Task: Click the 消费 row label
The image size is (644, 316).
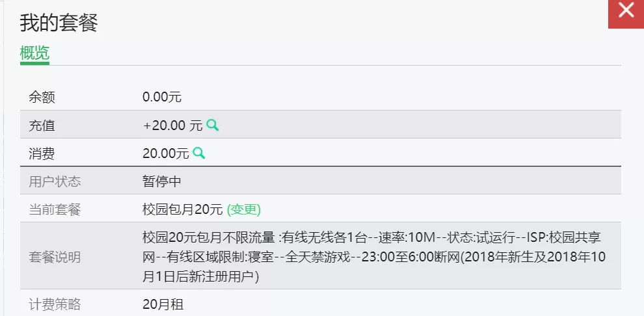Action: [x=42, y=154]
